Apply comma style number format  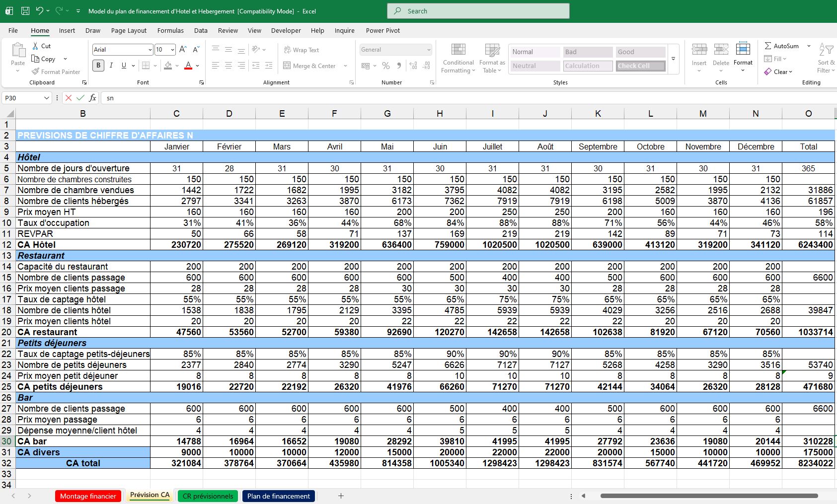click(399, 66)
